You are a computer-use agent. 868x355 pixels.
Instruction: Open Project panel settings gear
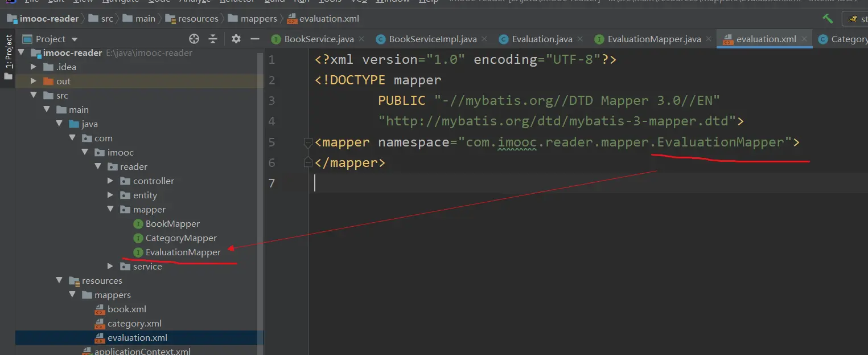click(236, 39)
